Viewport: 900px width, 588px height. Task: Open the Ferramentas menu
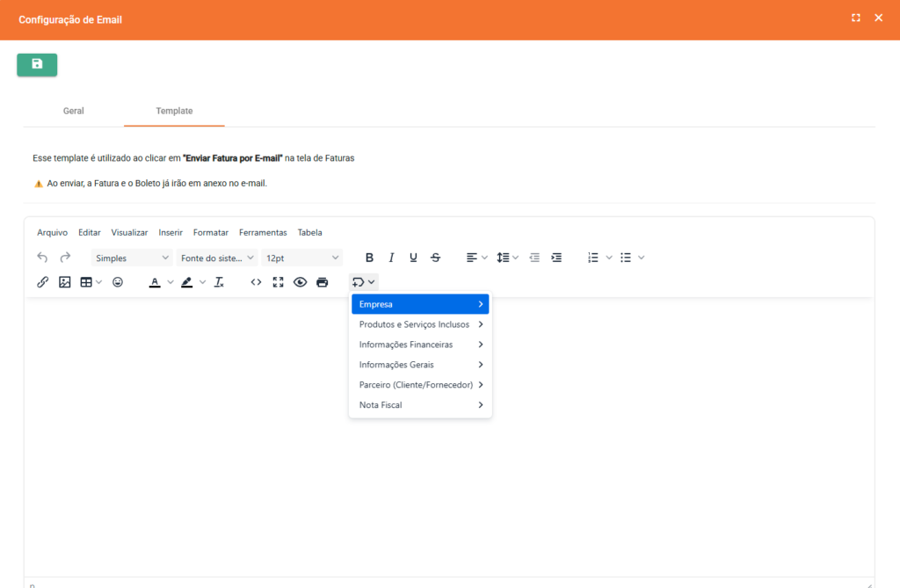263,233
